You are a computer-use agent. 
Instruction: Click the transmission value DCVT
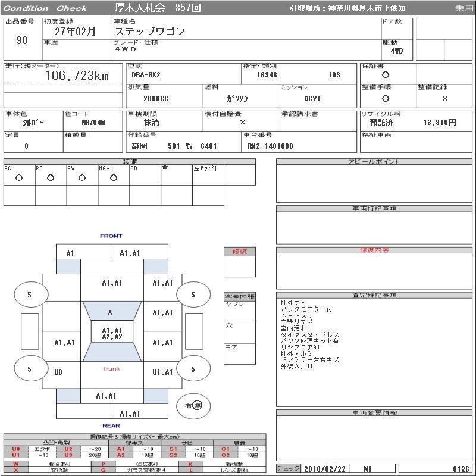pyautogui.click(x=312, y=99)
